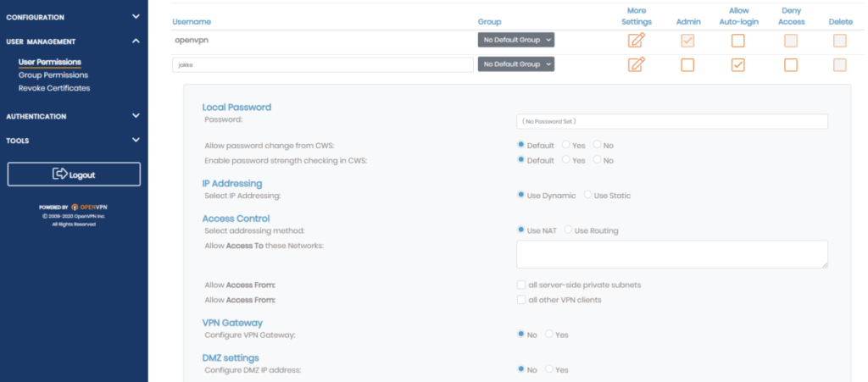Check all server-side private subnets
868x382 pixels.
tap(521, 285)
